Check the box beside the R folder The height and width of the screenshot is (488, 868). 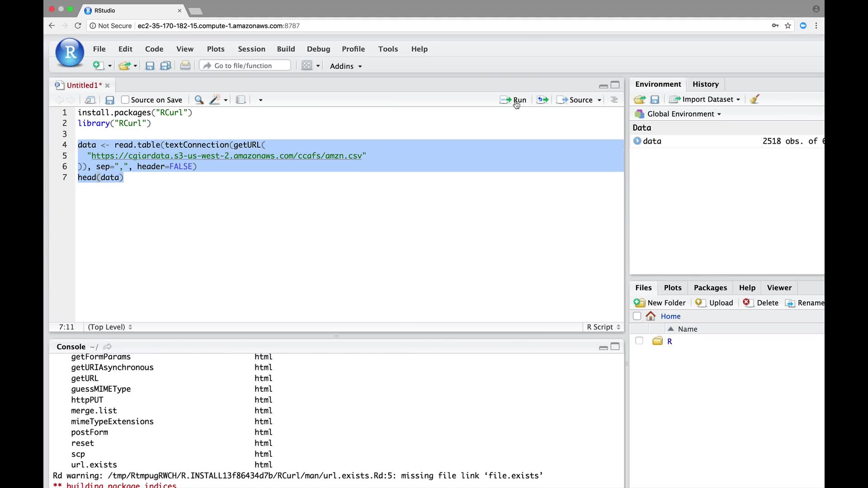(x=639, y=341)
